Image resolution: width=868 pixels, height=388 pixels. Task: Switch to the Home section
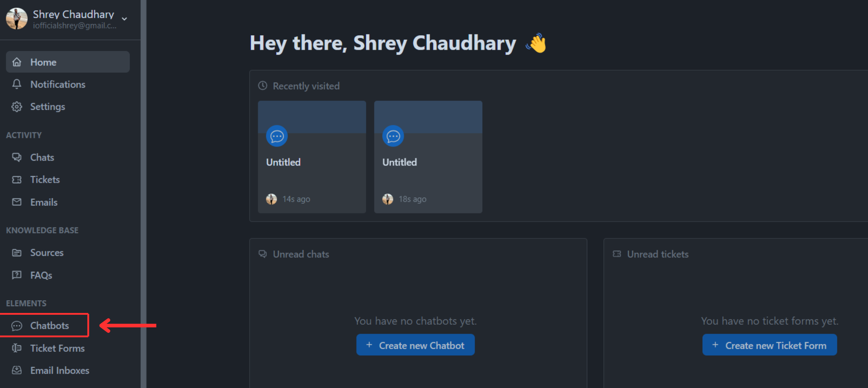click(x=43, y=62)
